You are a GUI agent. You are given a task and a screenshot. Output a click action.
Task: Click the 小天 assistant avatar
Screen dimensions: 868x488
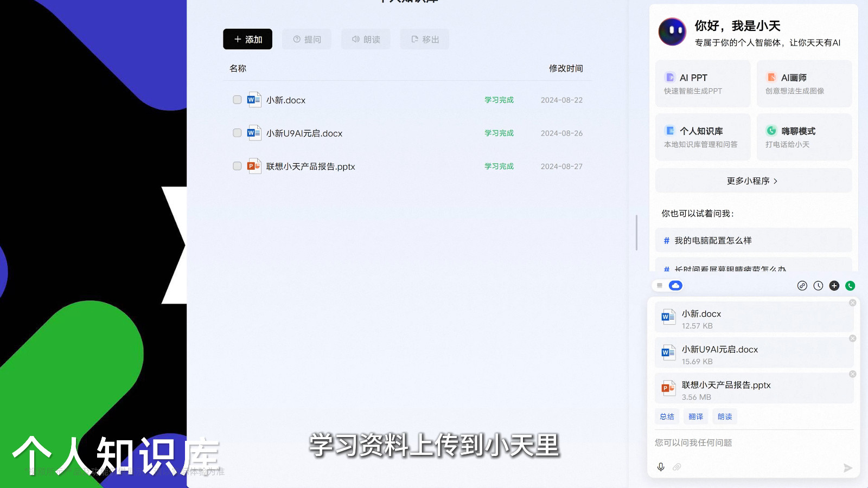pyautogui.click(x=672, y=31)
